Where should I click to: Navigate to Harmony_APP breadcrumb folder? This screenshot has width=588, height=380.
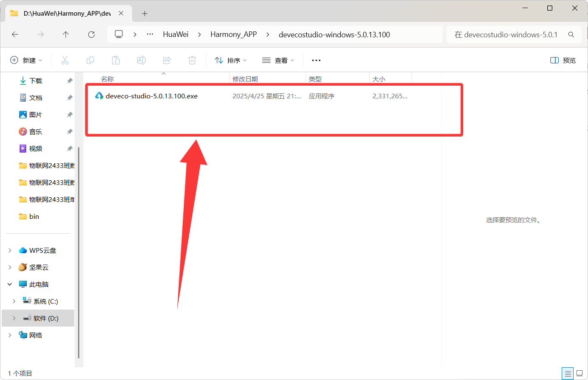233,34
